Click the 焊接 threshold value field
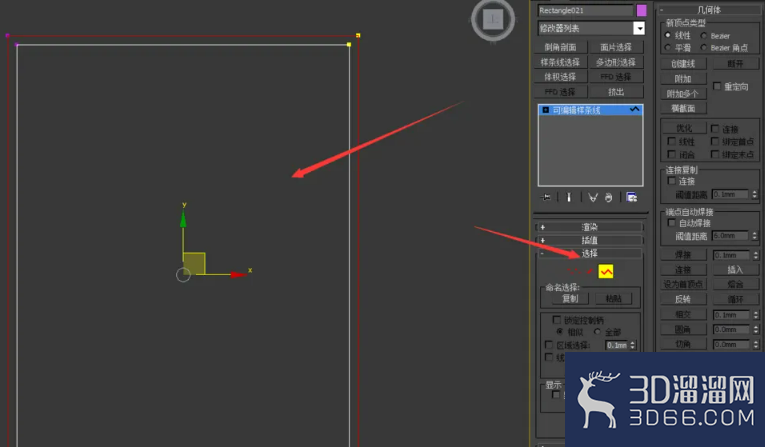765x447 pixels. (x=731, y=255)
